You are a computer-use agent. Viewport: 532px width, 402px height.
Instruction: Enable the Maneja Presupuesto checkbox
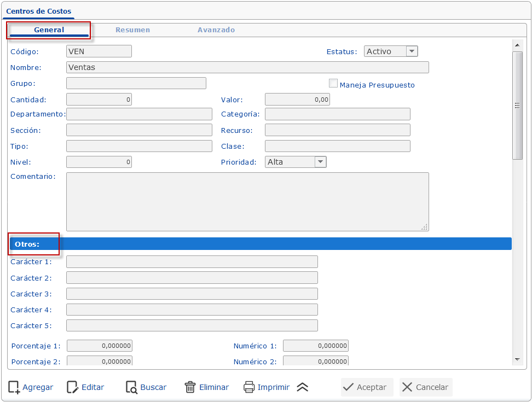(333, 84)
